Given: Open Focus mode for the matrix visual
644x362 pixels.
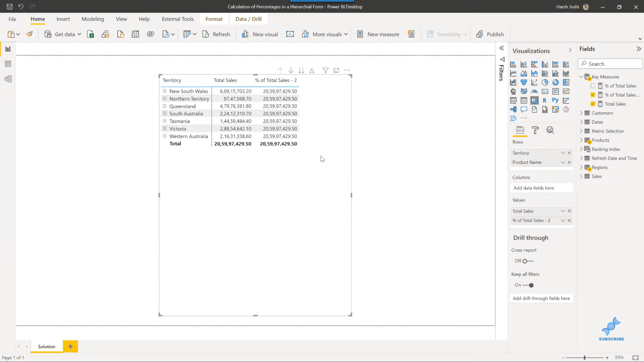Looking at the screenshot, I should 336,70.
